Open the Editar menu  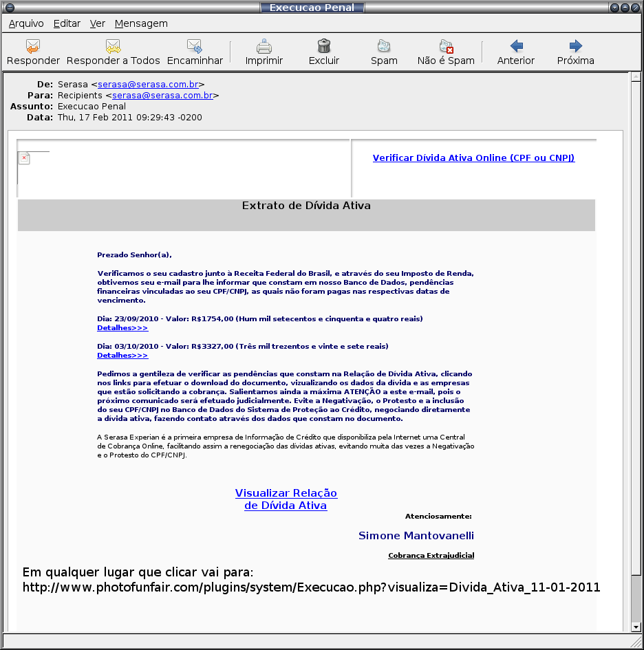point(67,23)
